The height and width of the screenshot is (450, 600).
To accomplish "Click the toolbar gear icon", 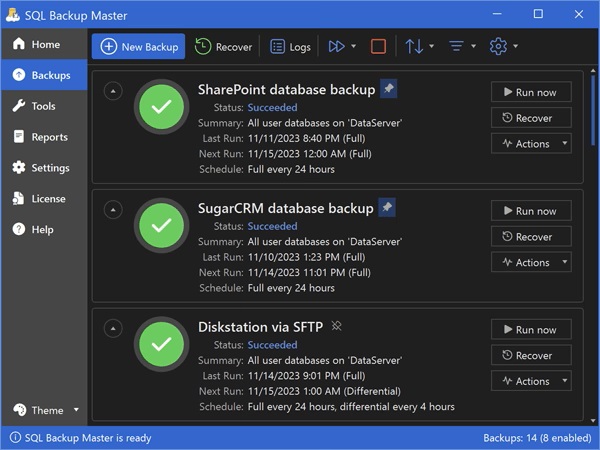I will click(x=498, y=46).
